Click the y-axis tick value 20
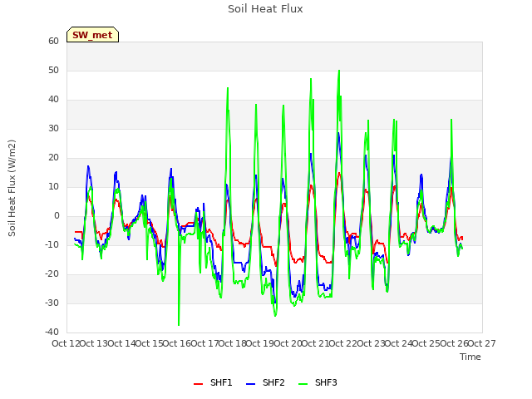The image size is (532, 399). coord(53,157)
